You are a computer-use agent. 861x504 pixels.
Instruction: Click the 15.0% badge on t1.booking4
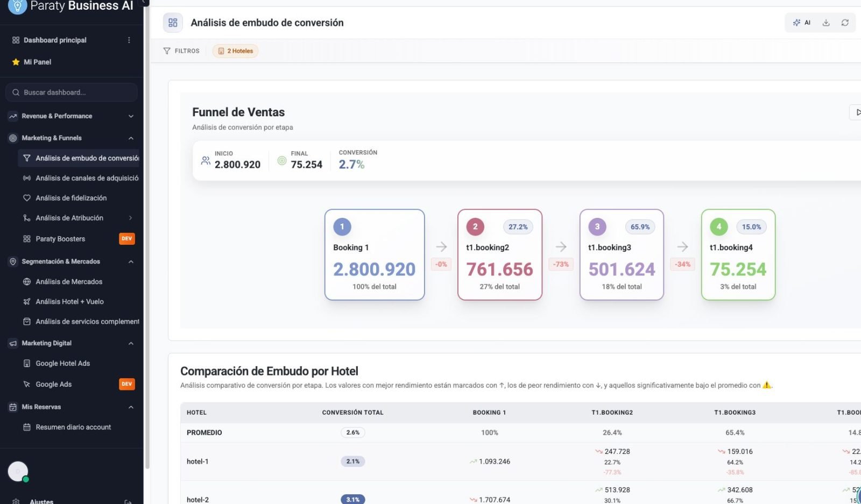pyautogui.click(x=752, y=227)
